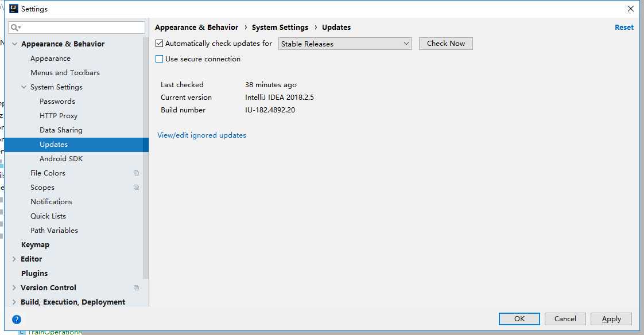
Task: Select Quick Lists settings
Action: (x=48, y=216)
